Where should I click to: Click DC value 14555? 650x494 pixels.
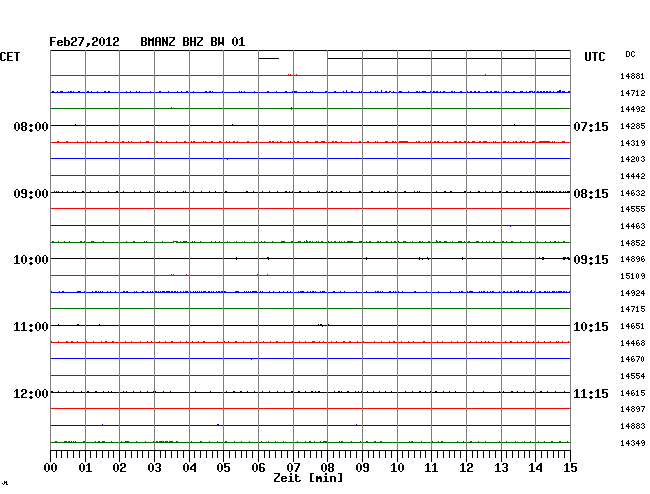click(633, 209)
